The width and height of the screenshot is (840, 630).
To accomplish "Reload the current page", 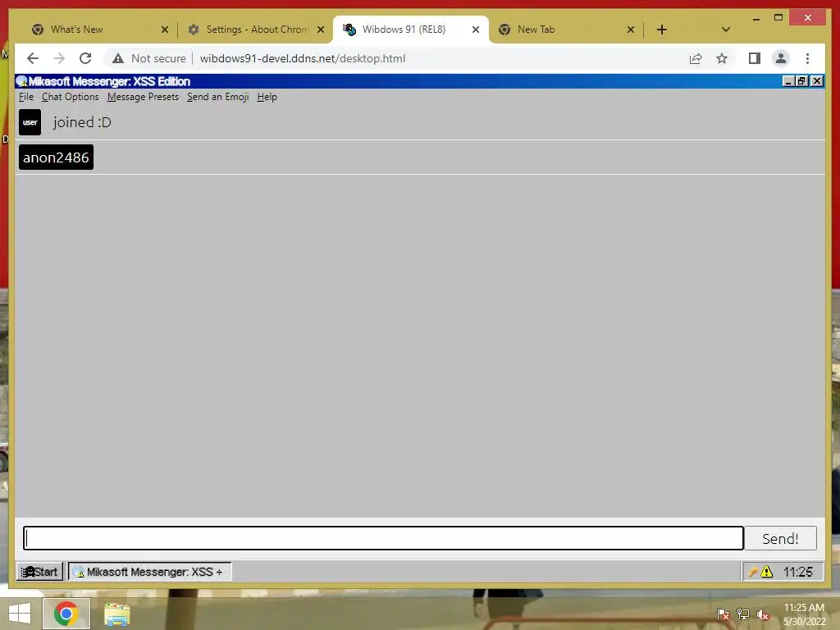I will coord(85,58).
